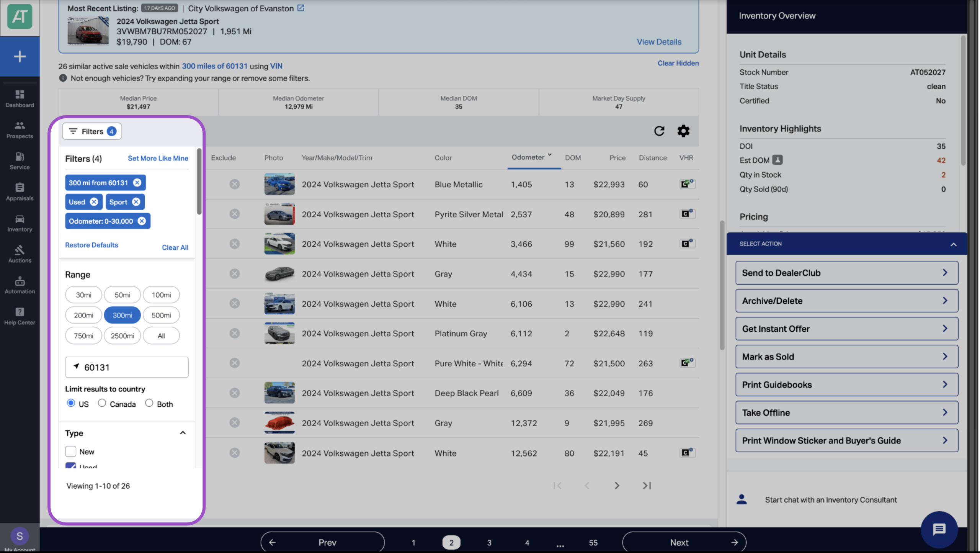Image resolution: width=980 pixels, height=553 pixels.
Task: Go to page 3 in pagination
Action: click(x=489, y=543)
